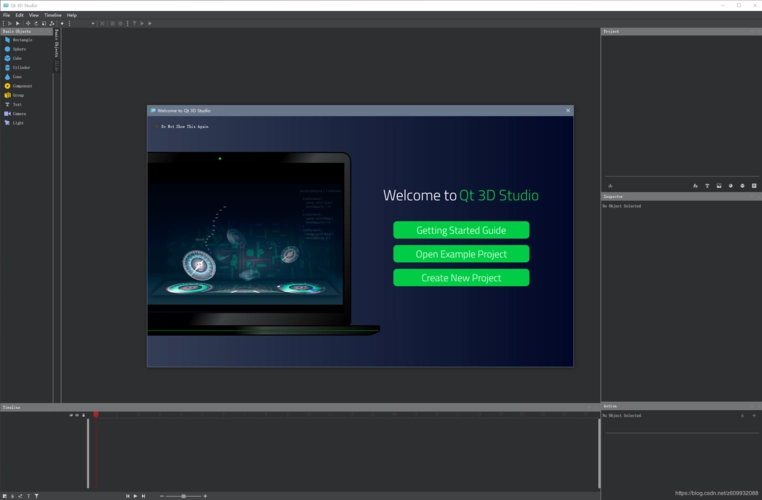762x500 pixels.
Task: Toggle the eye visibility icon in timeline header
Action: coord(77,415)
